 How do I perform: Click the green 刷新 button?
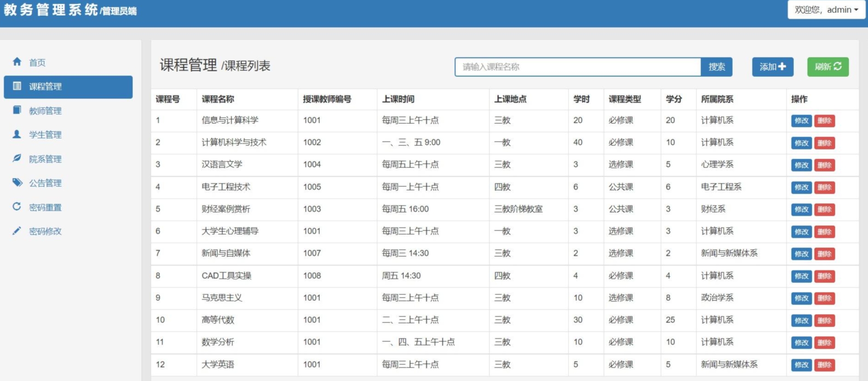point(828,67)
